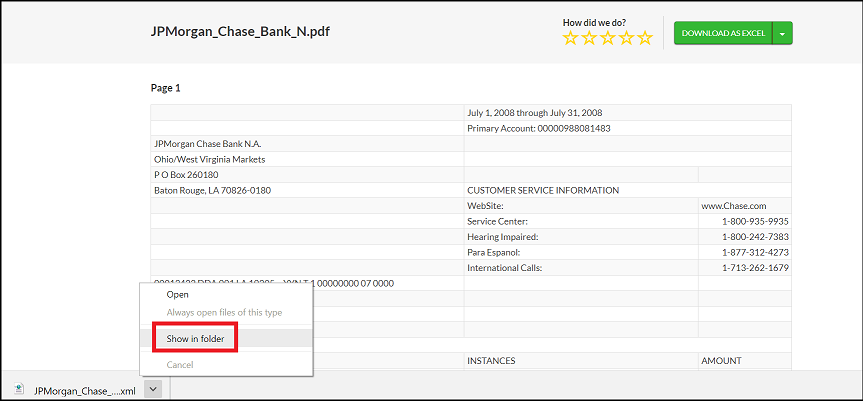
Task: Click the JPMorgan_Chase xml download item
Action: tap(84, 391)
